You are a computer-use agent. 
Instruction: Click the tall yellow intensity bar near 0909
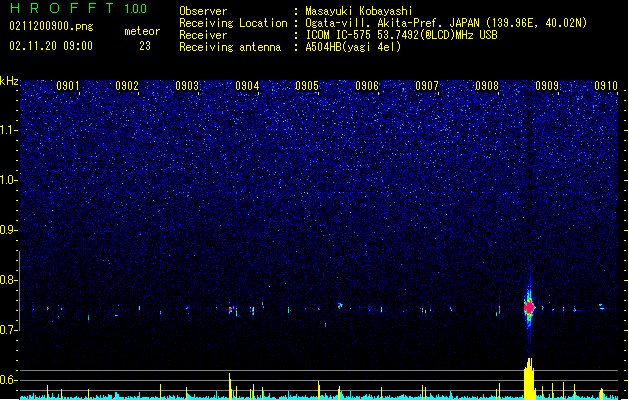[529, 379]
